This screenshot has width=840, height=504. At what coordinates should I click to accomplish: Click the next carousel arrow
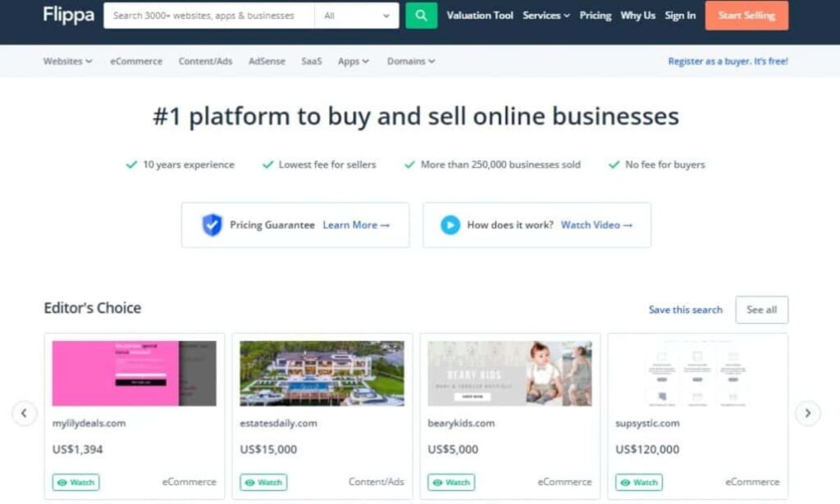(x=808, y=413)
